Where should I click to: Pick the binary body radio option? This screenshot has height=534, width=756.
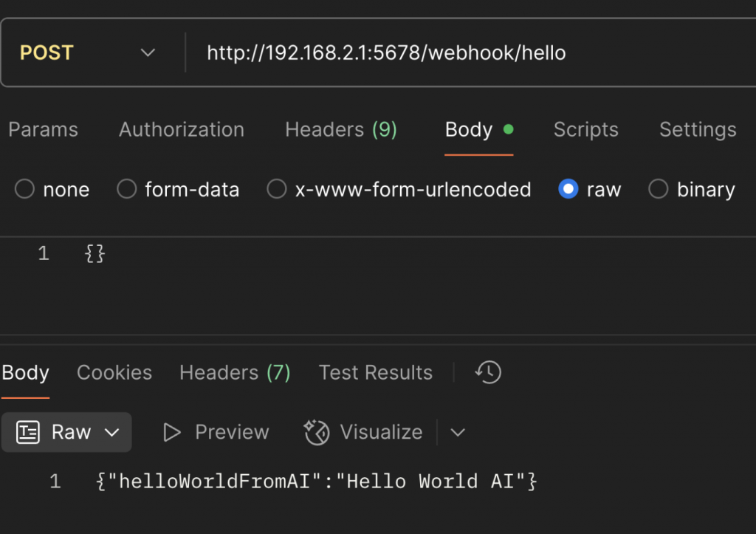point(658,190)
